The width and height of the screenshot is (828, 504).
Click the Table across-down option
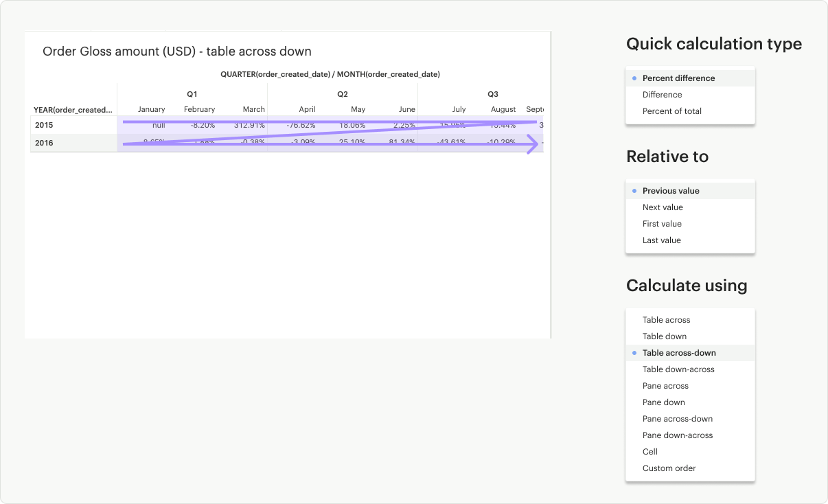tap(678, 353)
